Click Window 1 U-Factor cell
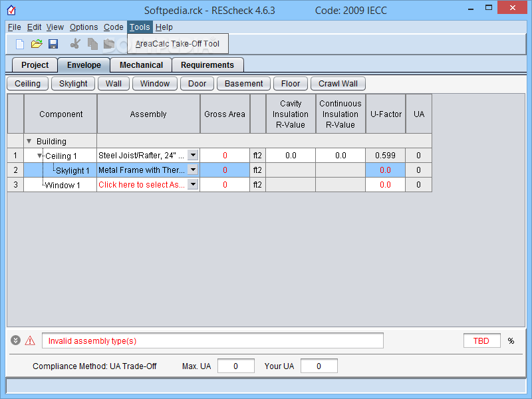 click(x=385, y=185)
